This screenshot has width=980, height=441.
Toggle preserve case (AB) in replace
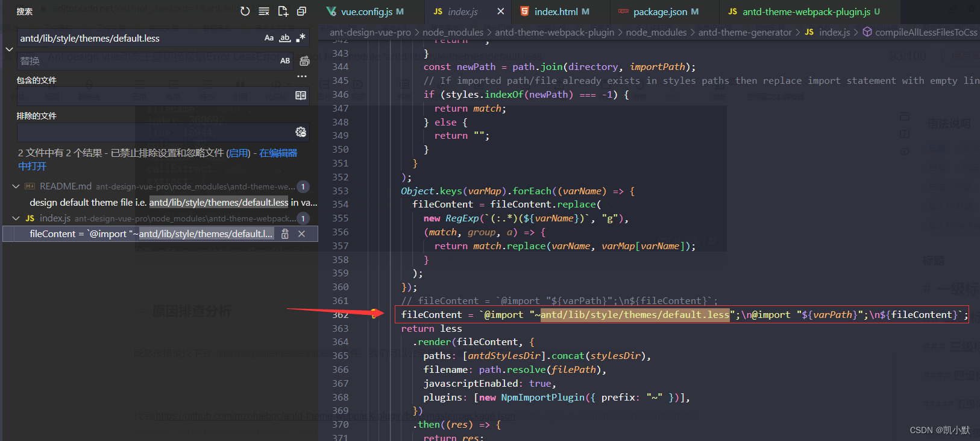coord(285,61)
